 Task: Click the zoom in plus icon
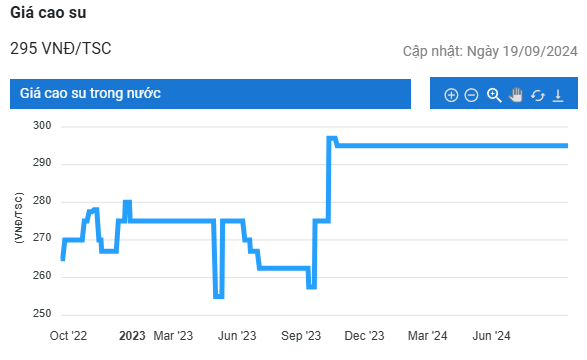(451, 95)
